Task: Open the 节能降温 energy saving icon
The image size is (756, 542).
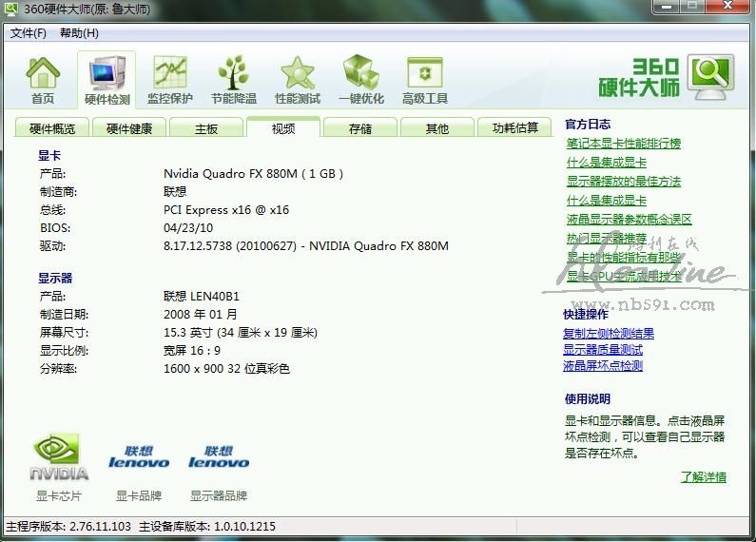Action: click(x=234, y=80)
